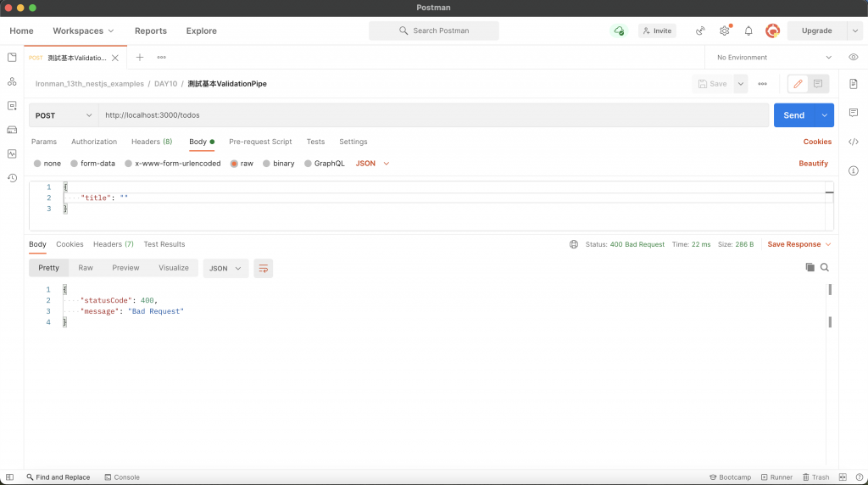
Task: Open the Comments icon in right sidebar
Action: pos(853,113)
